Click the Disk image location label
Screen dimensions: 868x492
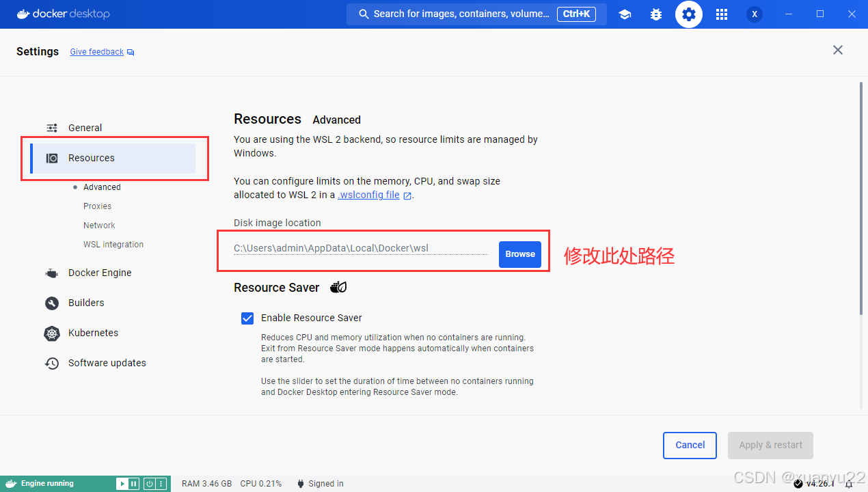tap(277, 223)
